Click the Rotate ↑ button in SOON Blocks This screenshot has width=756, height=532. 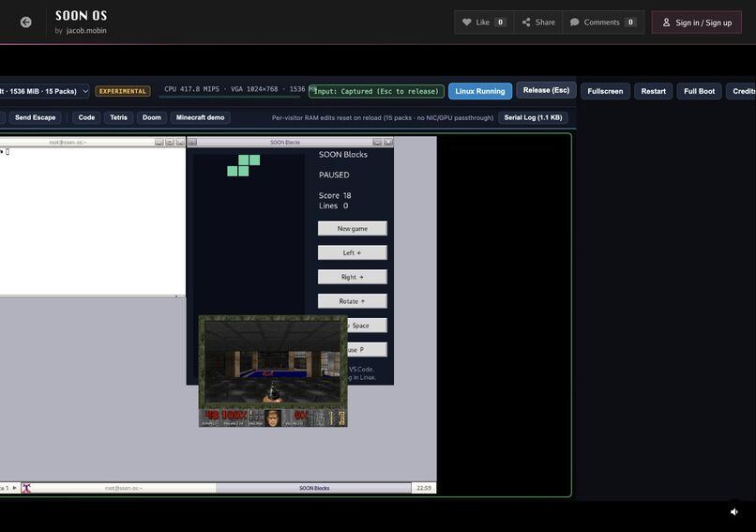pyautogui.click(x=353, y=301)
